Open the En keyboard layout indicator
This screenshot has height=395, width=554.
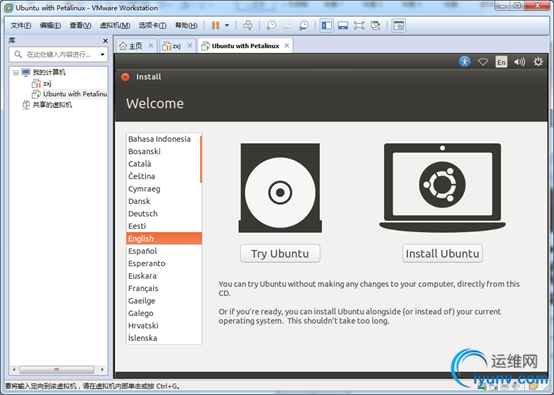point(501,62)
